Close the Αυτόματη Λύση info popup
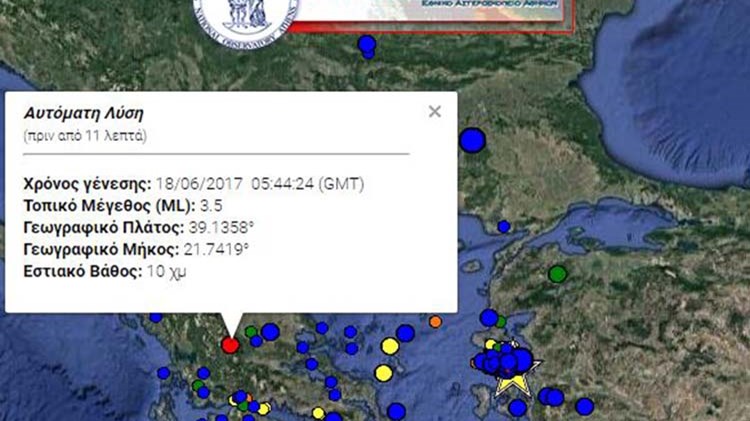The height and width of the screenshot is (421, 750). coord(434,111)
